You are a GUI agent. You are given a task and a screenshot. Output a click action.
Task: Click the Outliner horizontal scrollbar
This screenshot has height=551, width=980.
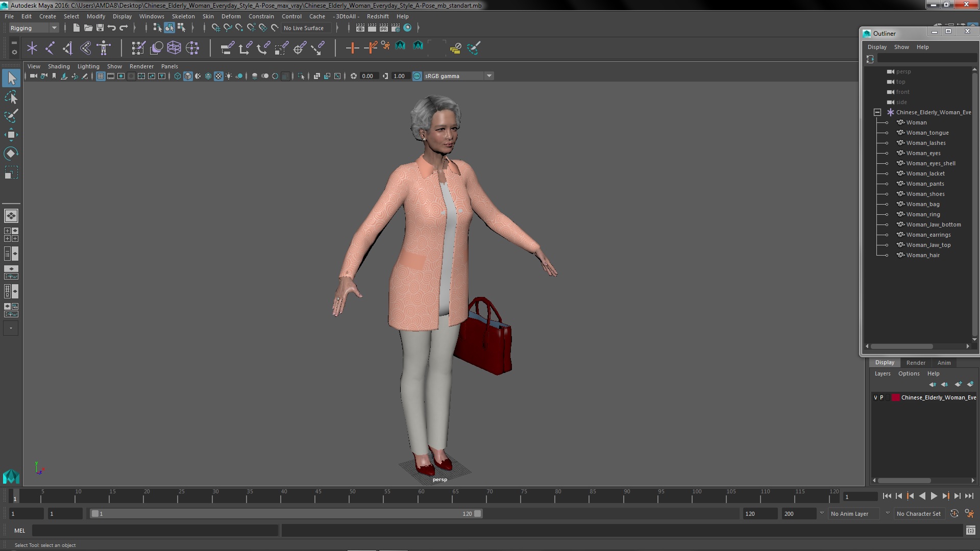[x=901, y=346]
